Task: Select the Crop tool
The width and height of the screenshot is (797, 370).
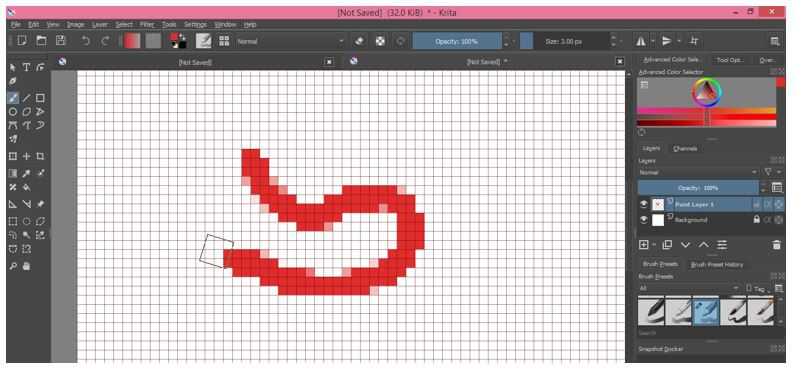Action: [x=40, y=157]
